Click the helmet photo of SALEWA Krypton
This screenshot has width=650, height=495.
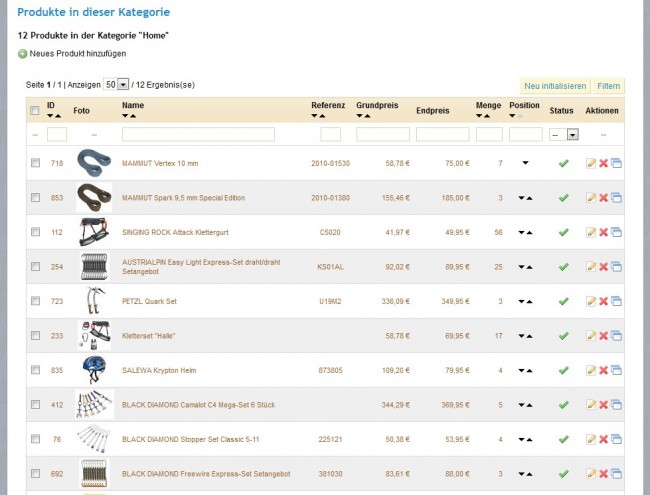coord(94,370)
